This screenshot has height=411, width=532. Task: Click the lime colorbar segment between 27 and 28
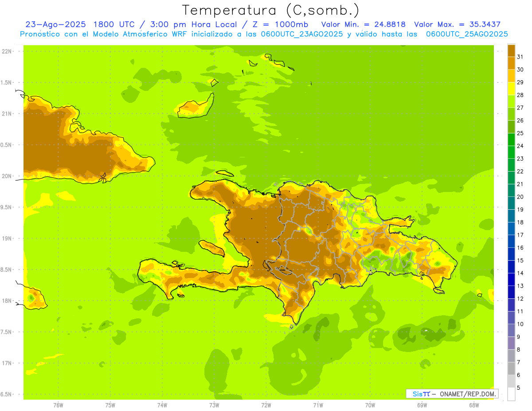pyautogui.click(x=511, y=101)
